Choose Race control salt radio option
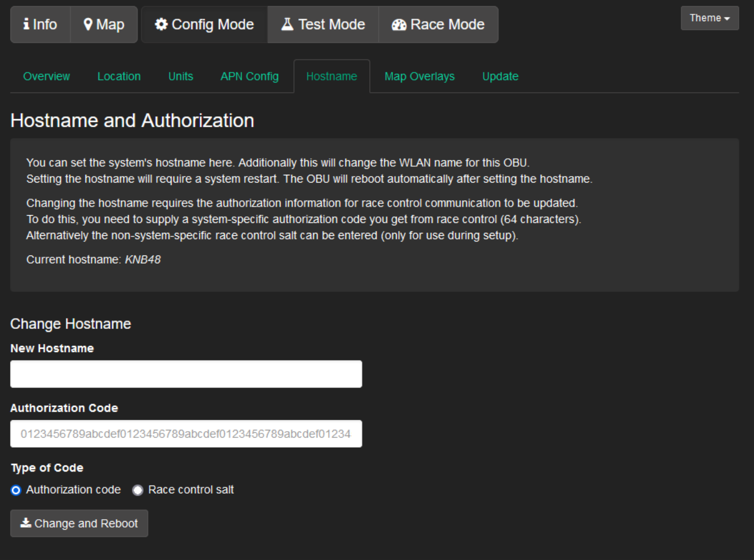The height and width of the screenshot is (560, 754). [138, 490]
